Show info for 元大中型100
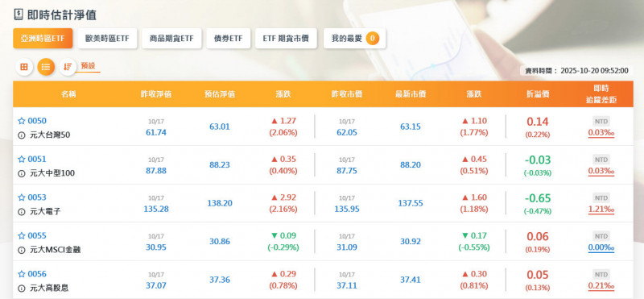The height and width of the screenshot is (299, 644). click(22, 173)
